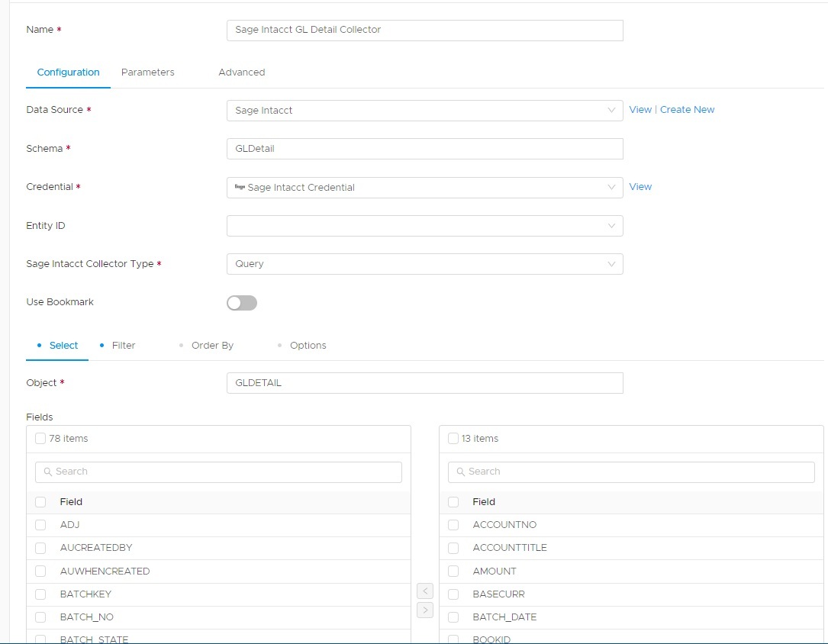Image resolution: width=828 pixels, height=644 pixels.
Task: Open the Advanced tab
Action: [x=241, y=72]
